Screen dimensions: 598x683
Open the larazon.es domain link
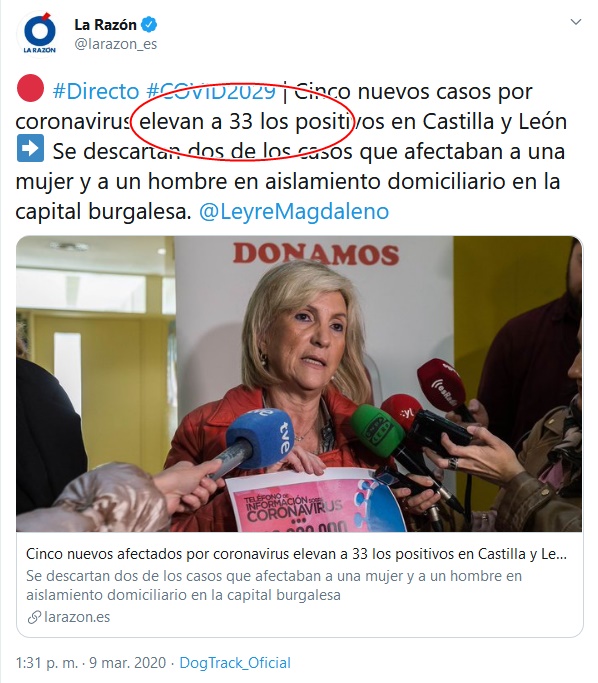click(77, 617)
